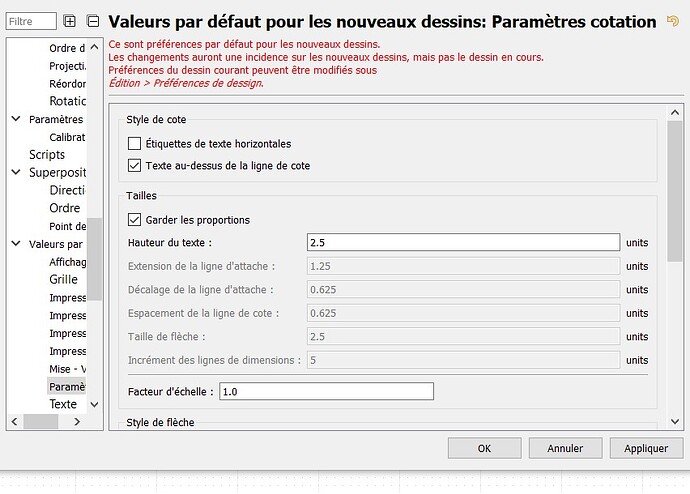
Task: Collapse the Valeurs par… tree node
Action: pyautogui.click(x=16, y=244)
